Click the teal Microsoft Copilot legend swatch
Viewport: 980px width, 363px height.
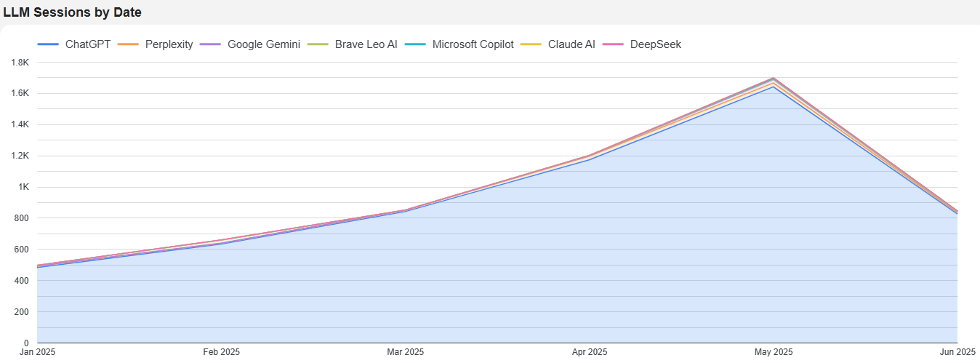coord(414,44)
